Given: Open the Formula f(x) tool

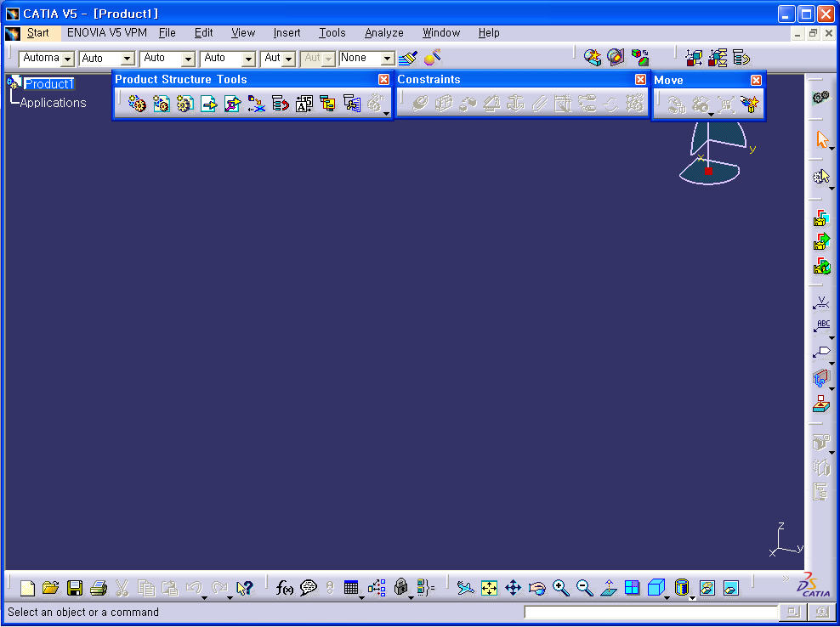Looking at the screenshot, I should (x=285, y=588).
